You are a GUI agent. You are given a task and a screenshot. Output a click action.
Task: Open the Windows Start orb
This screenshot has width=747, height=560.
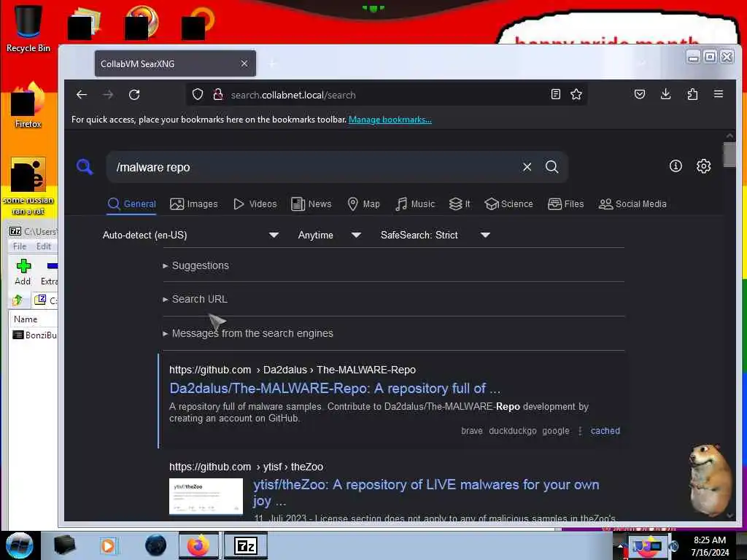coord(20,545)
